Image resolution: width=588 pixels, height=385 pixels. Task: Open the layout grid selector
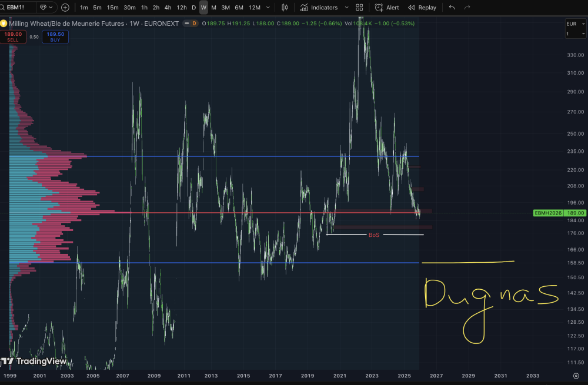[359, 8]
